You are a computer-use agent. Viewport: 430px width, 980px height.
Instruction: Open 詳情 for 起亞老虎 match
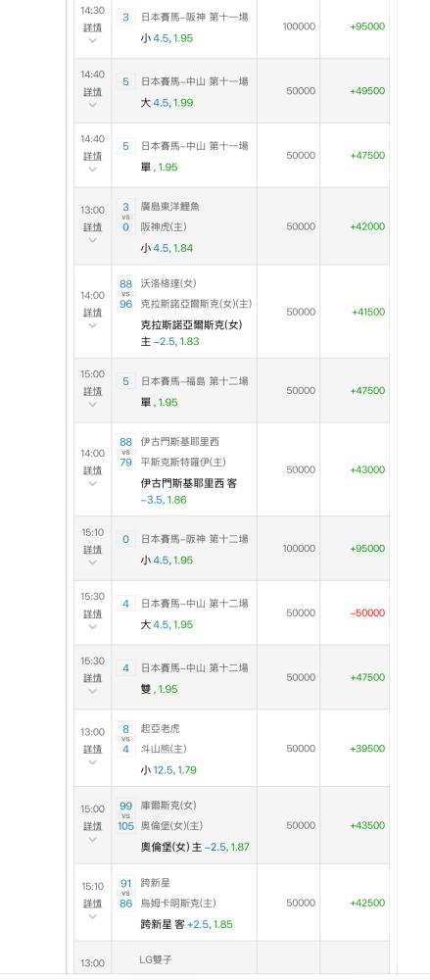[92, 750]
